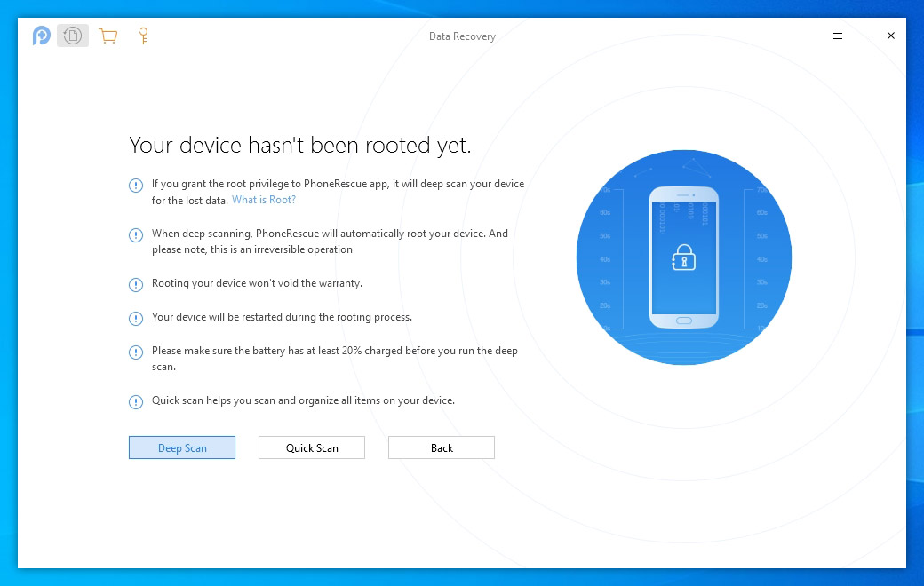Click text 'Rooting your device won't void the warranty.'
Image resolution: width=924 pixels, height=586 pixels.
tap(257, 283)
